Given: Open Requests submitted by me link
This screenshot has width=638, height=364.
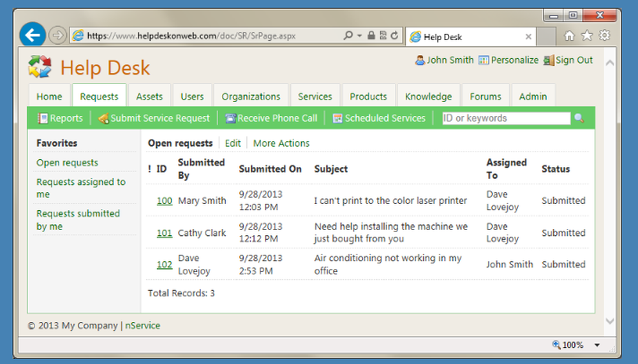Looking at the screenshot, I should [78, 220].
